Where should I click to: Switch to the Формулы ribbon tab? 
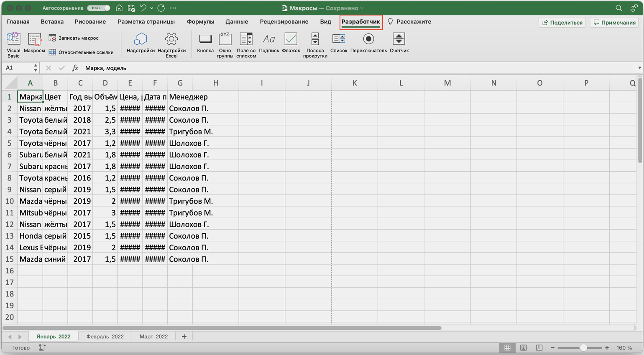(x=200, y=22)
